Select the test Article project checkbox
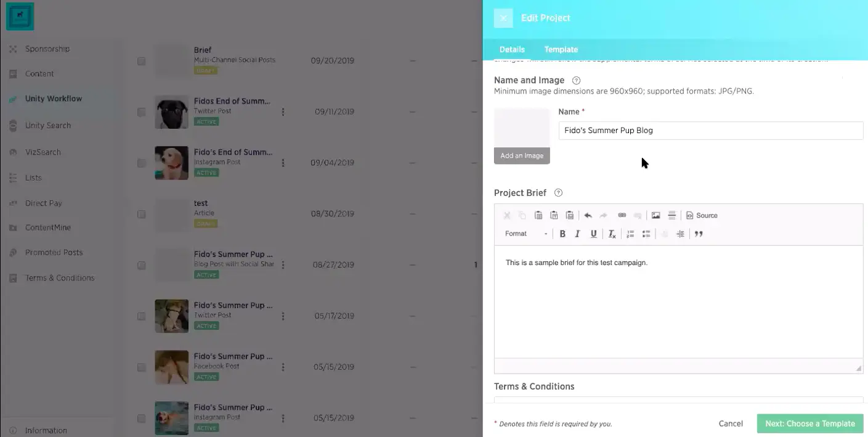868x437 pixels. click(142, 214)
